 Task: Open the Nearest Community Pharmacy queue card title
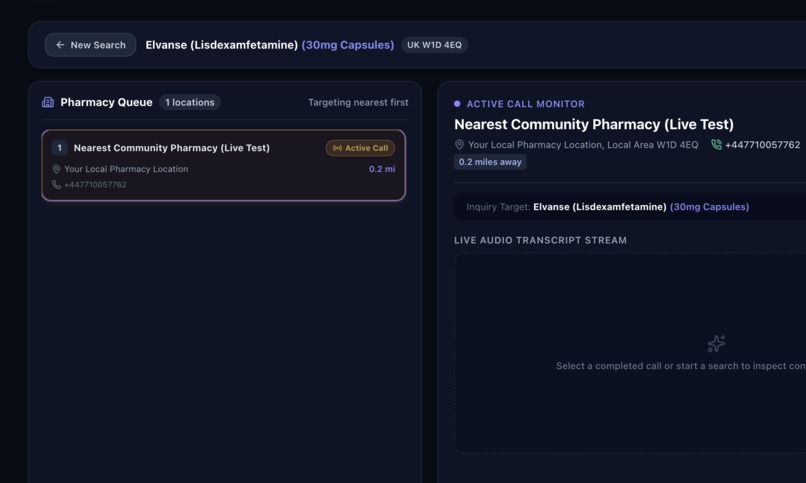[172, 148]
